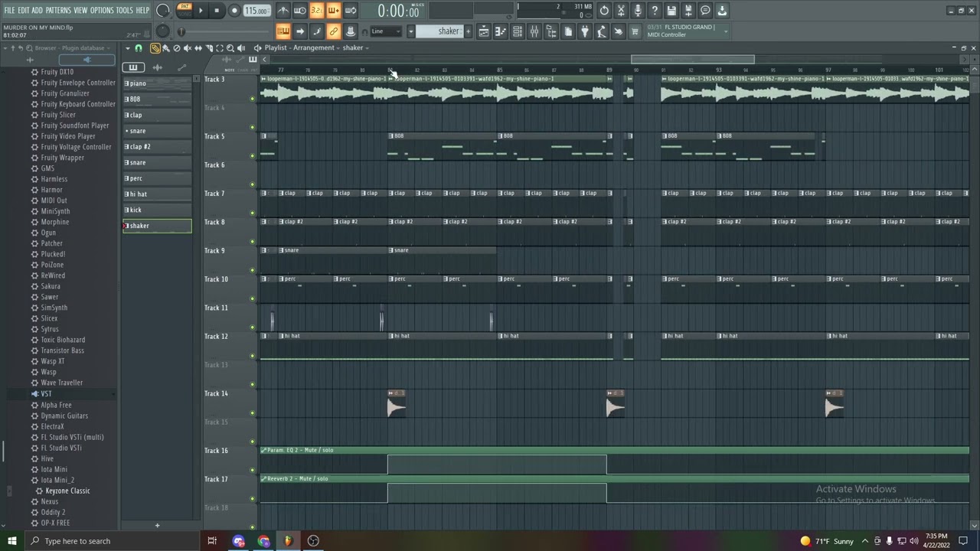
Task: Toggle the countdown before recording
Action: coord(316,11)
